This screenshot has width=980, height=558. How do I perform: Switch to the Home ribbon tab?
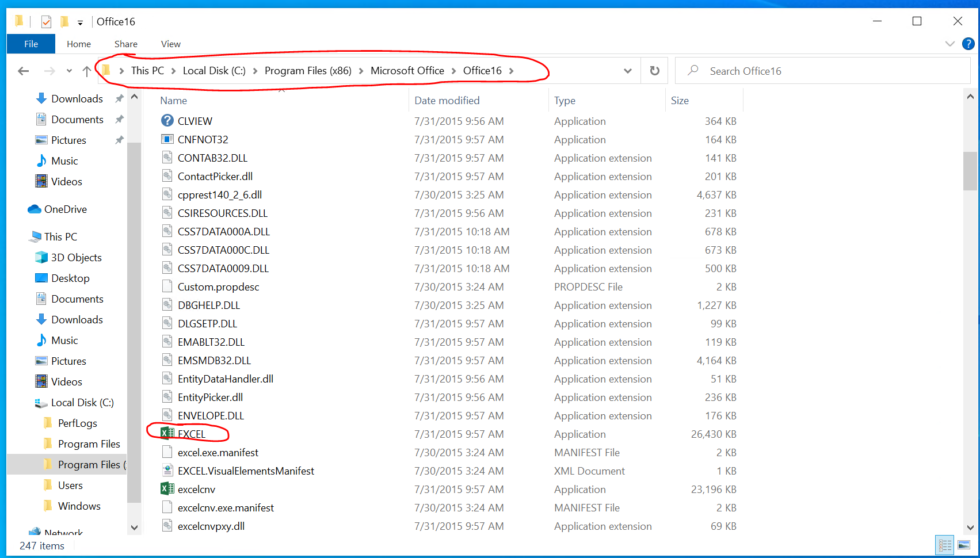(x=79, y=44)
